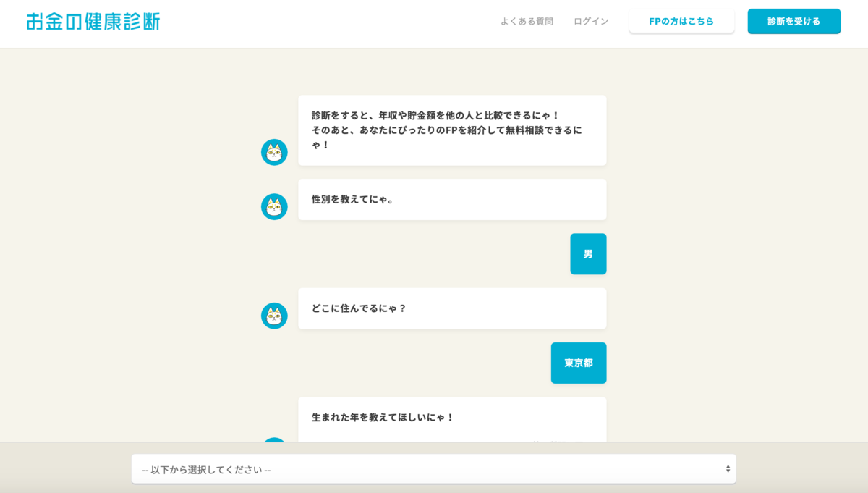This screenshot has height=493, width=868.
Task: Start with the 診断を受ける button
Action: (794, 21)
